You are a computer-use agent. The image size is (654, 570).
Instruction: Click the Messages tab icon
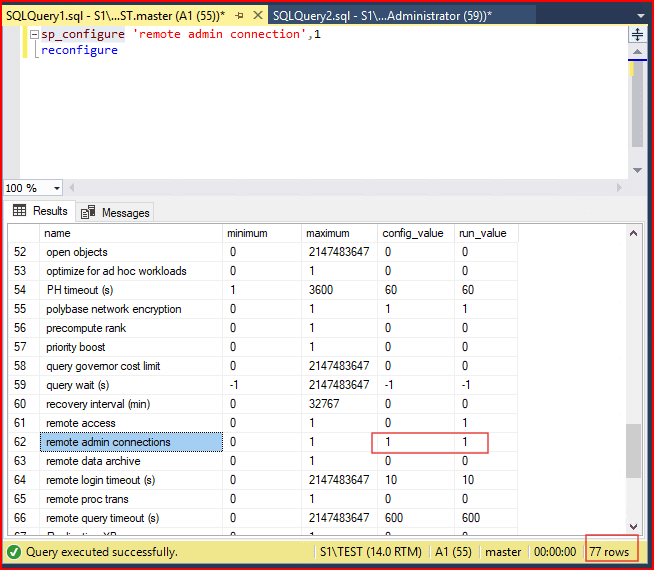point(88,212)
